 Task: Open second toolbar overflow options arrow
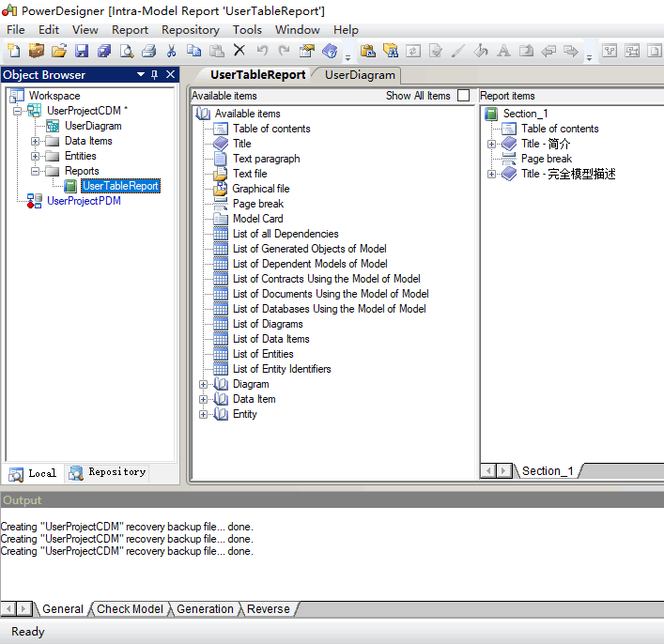point(589,57)
